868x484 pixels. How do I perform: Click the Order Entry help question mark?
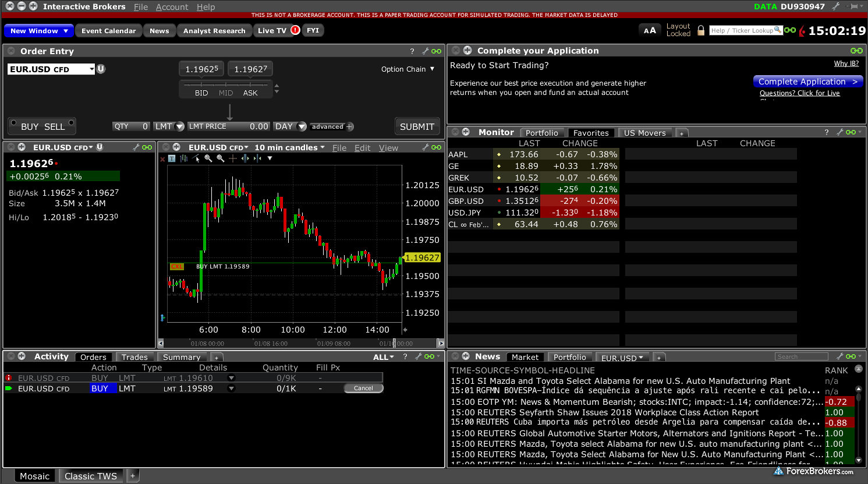coord(412,51)
